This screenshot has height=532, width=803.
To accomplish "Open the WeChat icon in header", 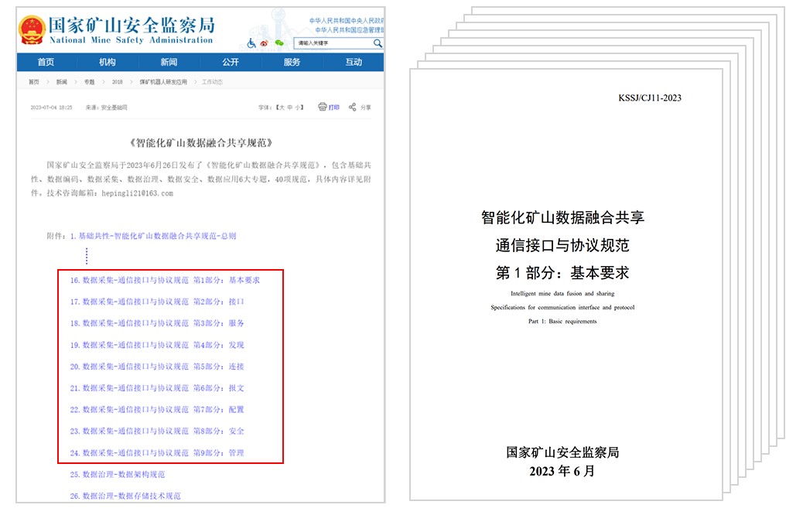I will coord(278,44).
